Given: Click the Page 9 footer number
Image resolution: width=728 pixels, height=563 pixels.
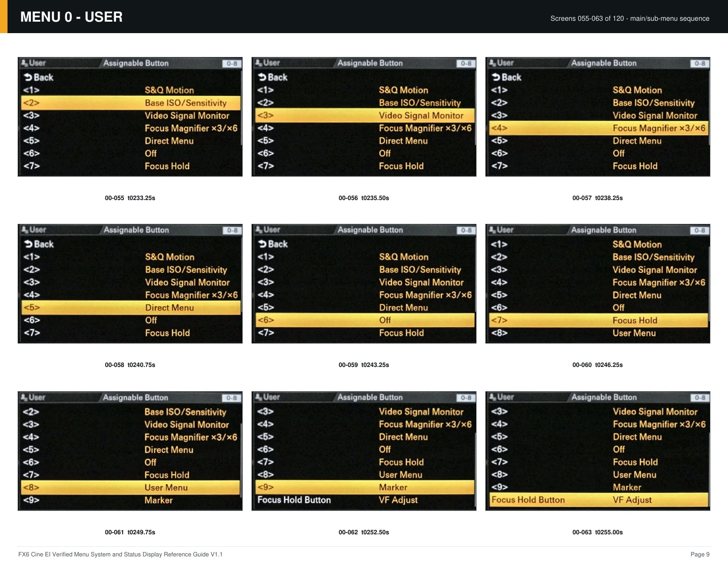Looking at the screenshot, I should coord(700,555).
